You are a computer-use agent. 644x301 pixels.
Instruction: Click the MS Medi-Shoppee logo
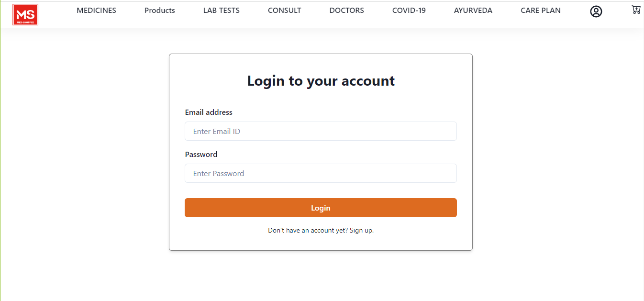[25, 14]
